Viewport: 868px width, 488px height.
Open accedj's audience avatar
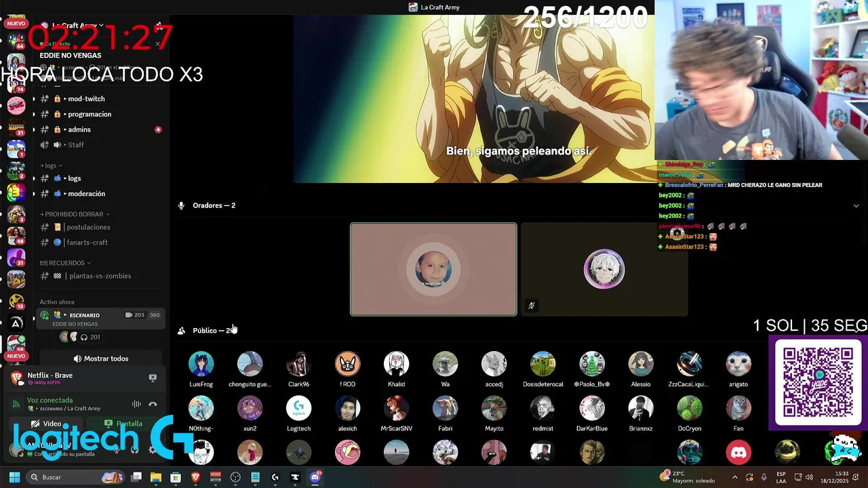pos(494,364)
